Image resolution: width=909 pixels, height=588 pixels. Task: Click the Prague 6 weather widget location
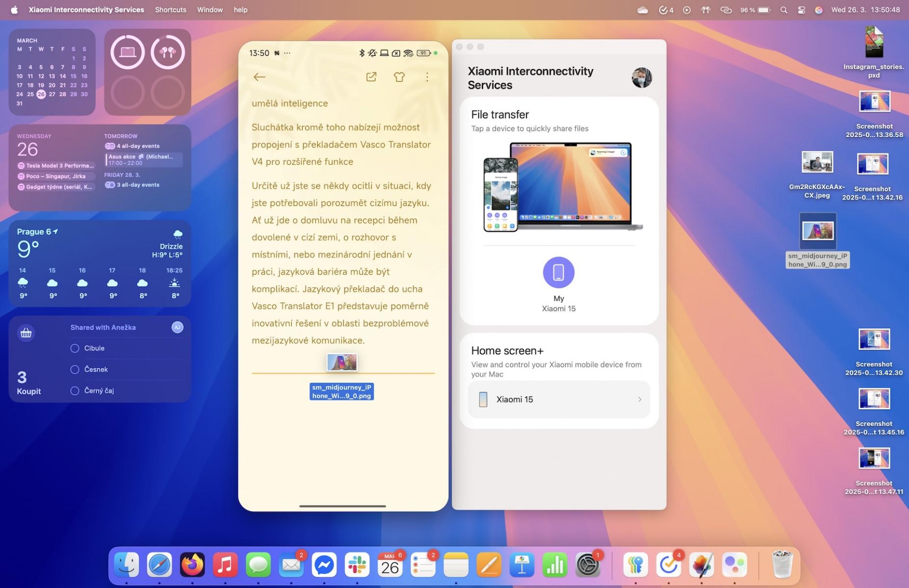click(37, 232)
